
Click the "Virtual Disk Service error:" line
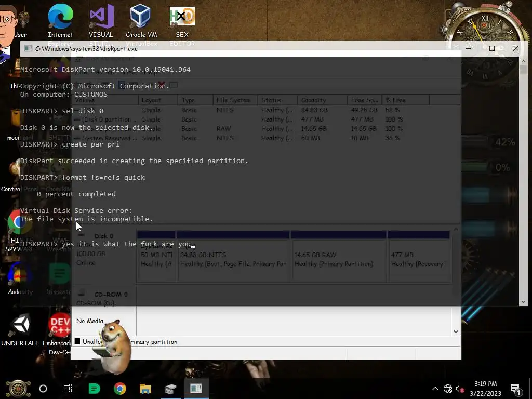tap(76, 211)
